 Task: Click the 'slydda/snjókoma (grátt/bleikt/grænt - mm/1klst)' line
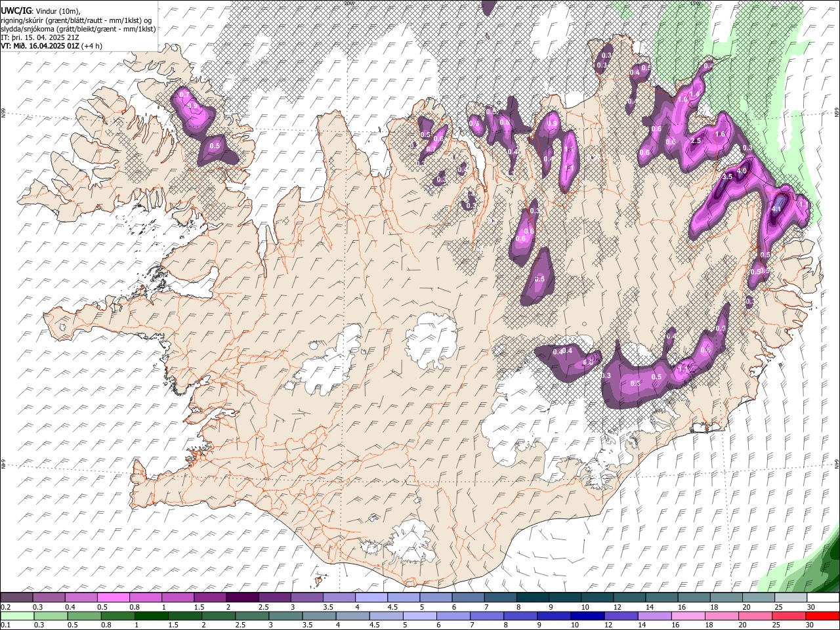pyautogui.click(x=78, y=29)
